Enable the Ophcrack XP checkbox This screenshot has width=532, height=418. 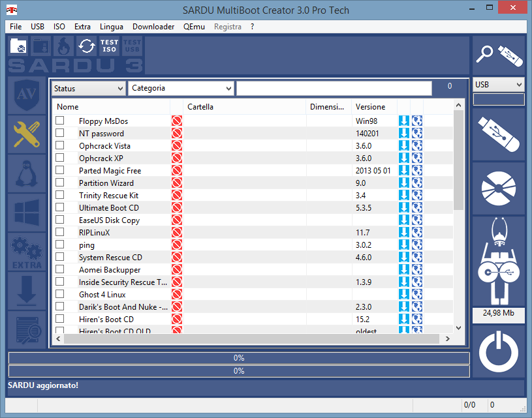tap(60, 158)
